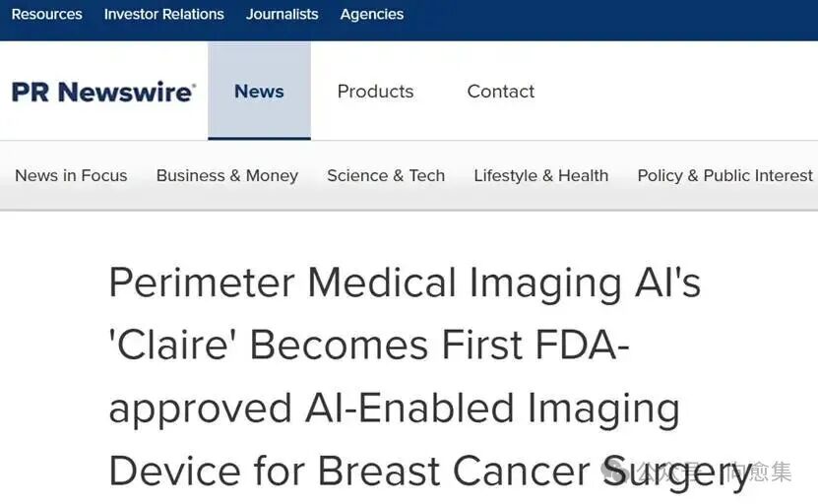Click the Perimeter Medical Imaging headline

[x=405, y=283]
